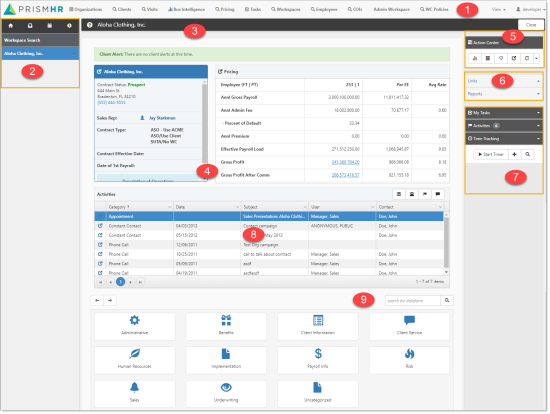This screenshot has height=414, width=550.
Task: Click the Activities table vertical scrollbar
Action: click(x=446, y=242)
